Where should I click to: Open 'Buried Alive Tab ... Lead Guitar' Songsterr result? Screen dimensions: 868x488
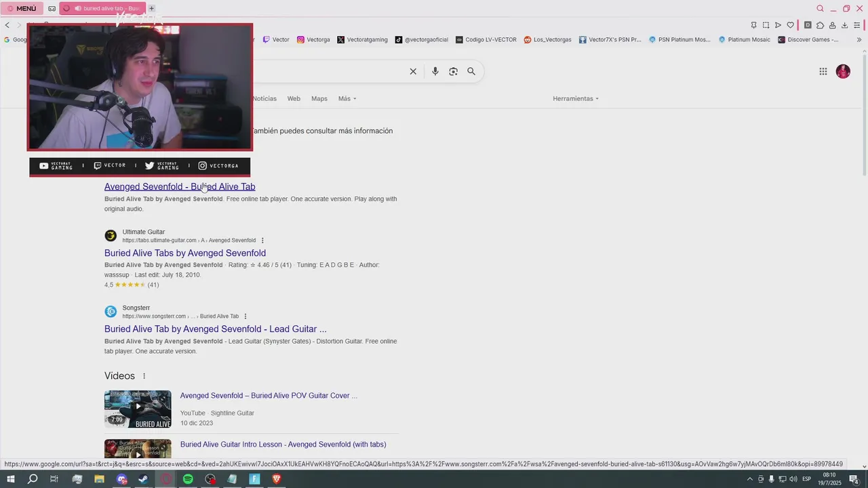216,329
